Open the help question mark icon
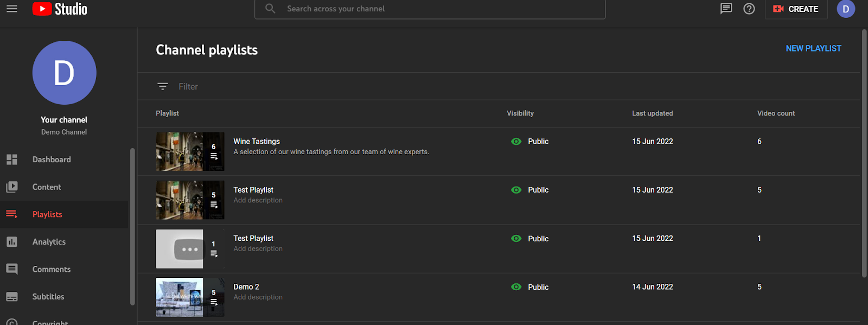Screen dimensions: 868x325 coord(749,9)
